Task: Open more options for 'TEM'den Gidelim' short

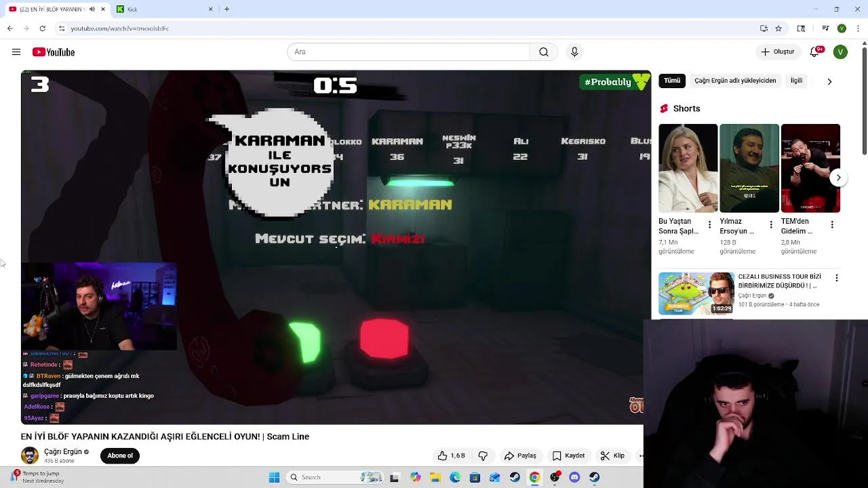Action: click(832, 224)
